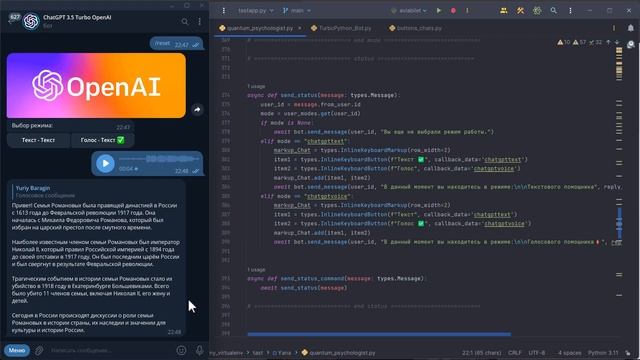640x360 pixels.
Task: Click the weak warnings count 57 indicator
Action: [x=579, y=42]
